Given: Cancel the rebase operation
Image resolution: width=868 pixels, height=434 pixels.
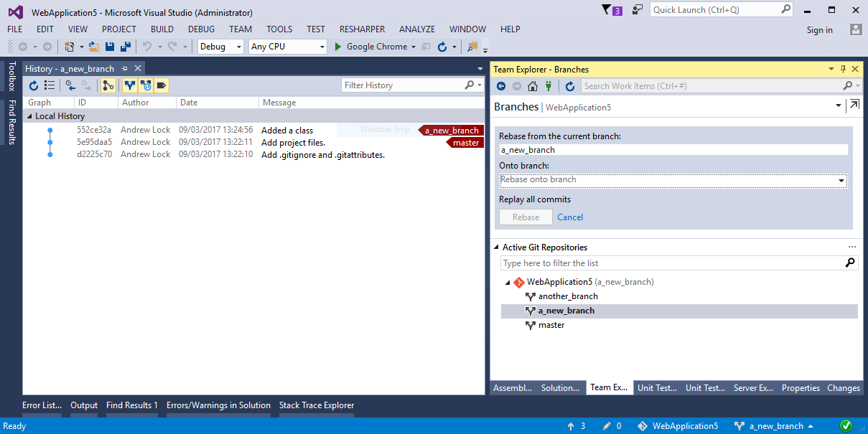Looking at the screenshot, I should click(569, 217).
